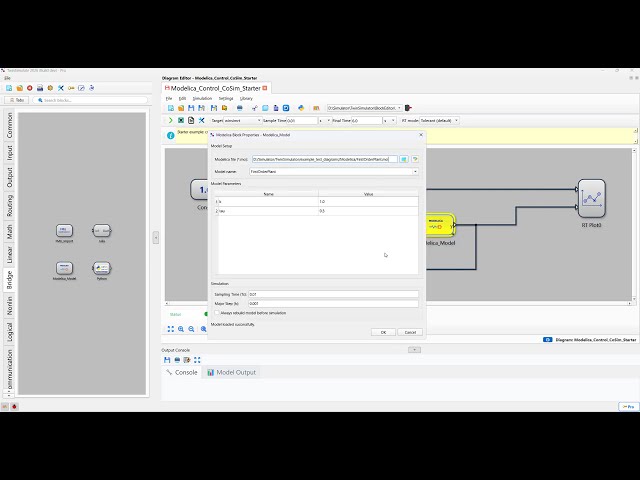Click the collapse arrow above Output Console
Screen dimensions: 640x480
pyautogui.click(x=414, y=350)
